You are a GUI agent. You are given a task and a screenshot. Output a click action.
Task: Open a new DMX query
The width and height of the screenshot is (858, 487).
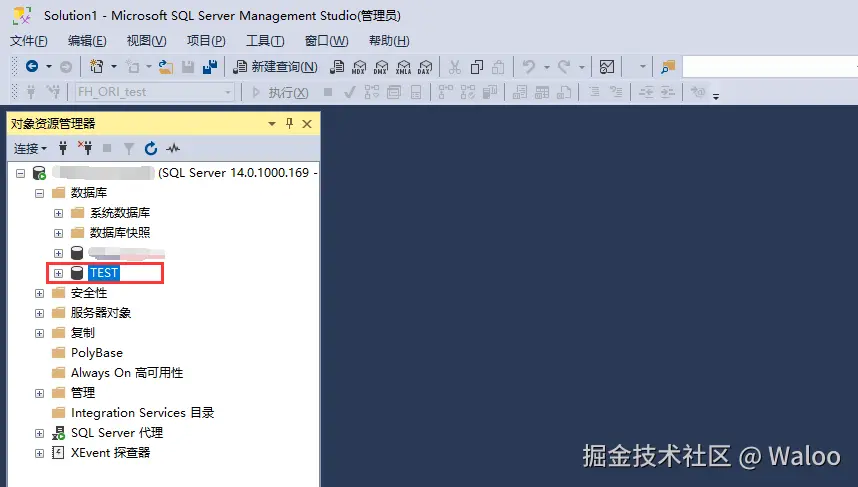(x=381, y=67)
